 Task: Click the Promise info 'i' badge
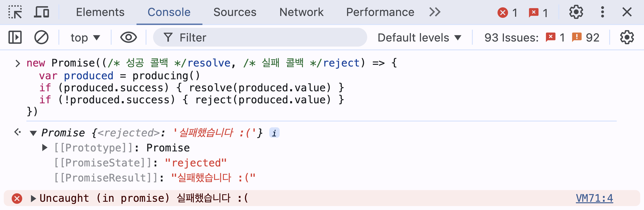(x=274, y=133)
